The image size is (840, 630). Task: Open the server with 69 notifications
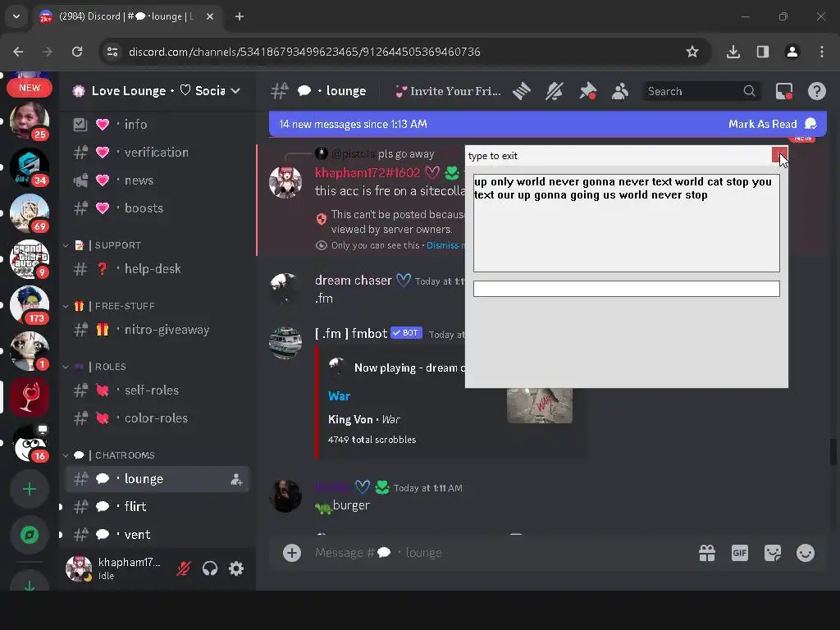[30, 213]
